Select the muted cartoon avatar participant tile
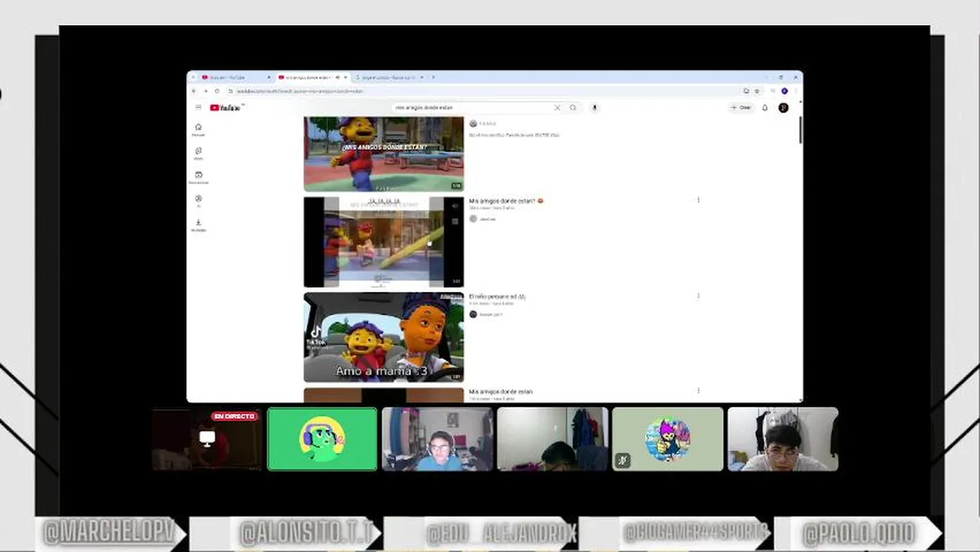980x552 pixels. [x=667, y=439]
